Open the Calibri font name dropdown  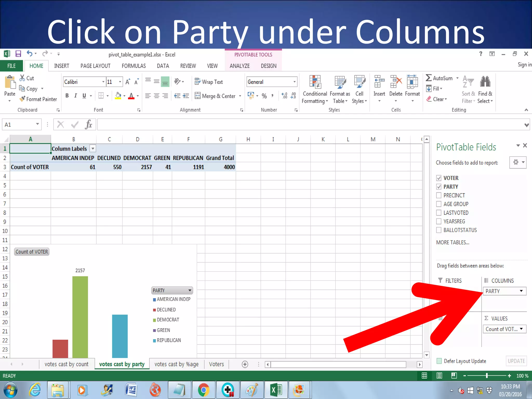tap(103, 82)
